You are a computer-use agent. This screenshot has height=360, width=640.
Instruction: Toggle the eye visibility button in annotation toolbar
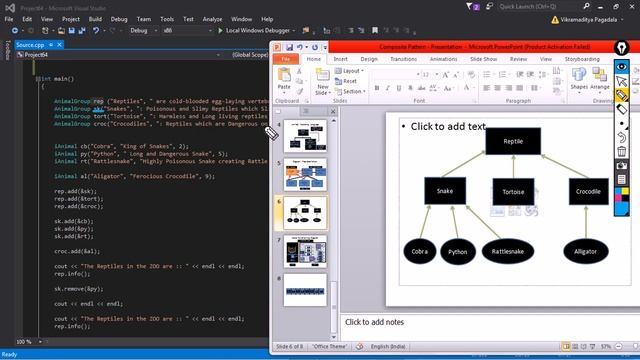621,66
